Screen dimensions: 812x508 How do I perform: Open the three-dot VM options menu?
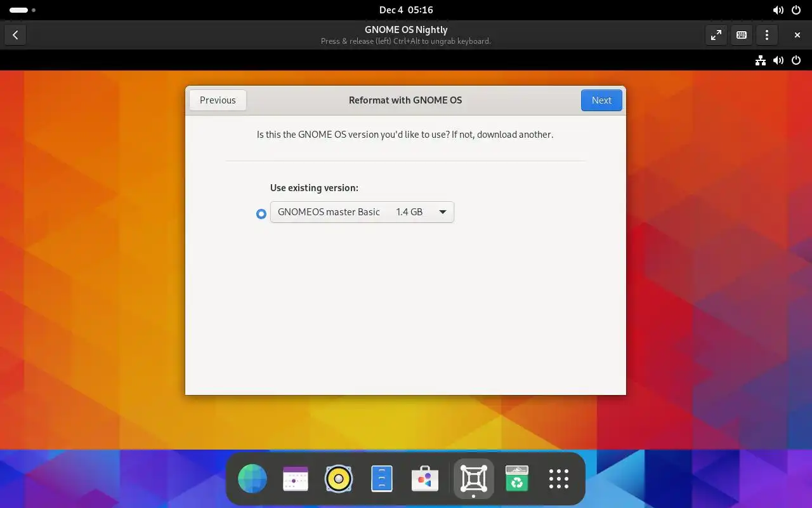tap(767, 35)
